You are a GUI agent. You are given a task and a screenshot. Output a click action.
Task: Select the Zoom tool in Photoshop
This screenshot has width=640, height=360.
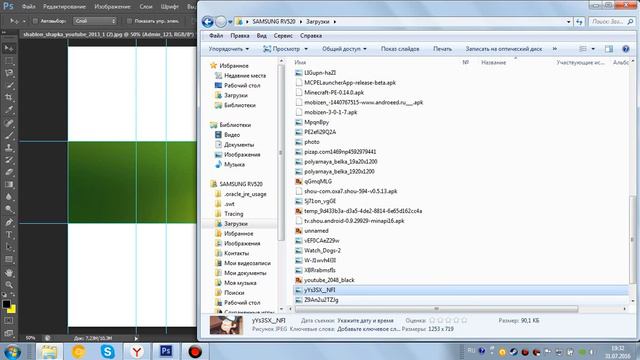pos(9,284)
